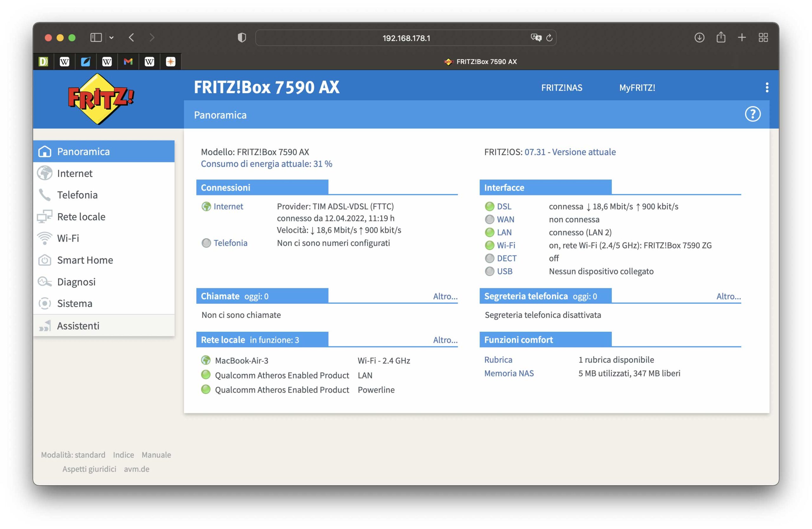Open the Wi-Fi menu item

coord(68,238)
